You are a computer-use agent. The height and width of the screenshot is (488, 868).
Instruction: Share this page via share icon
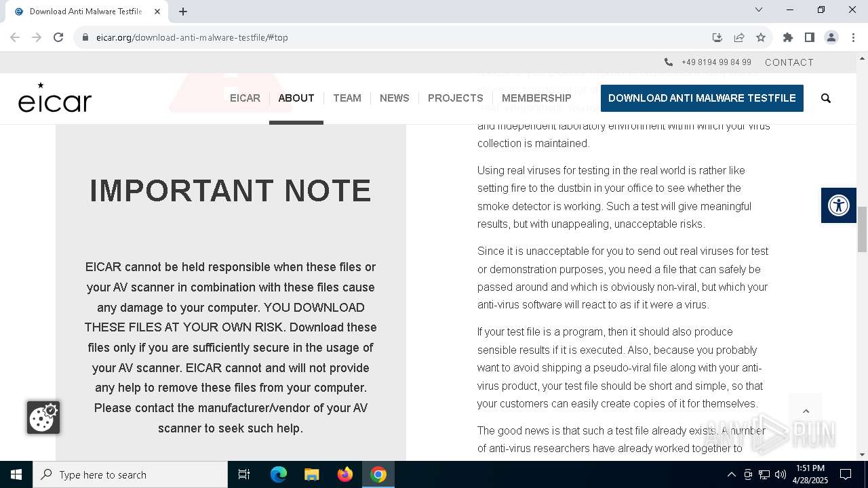(739, 37)
